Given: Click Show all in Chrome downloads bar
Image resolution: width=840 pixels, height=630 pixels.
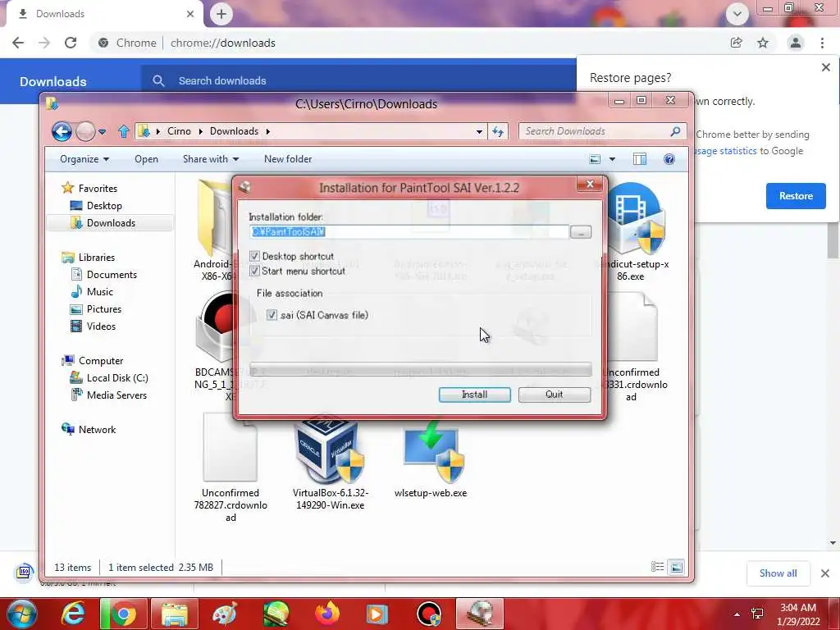Looking at the screenshot, I should [x=778, y=573].
